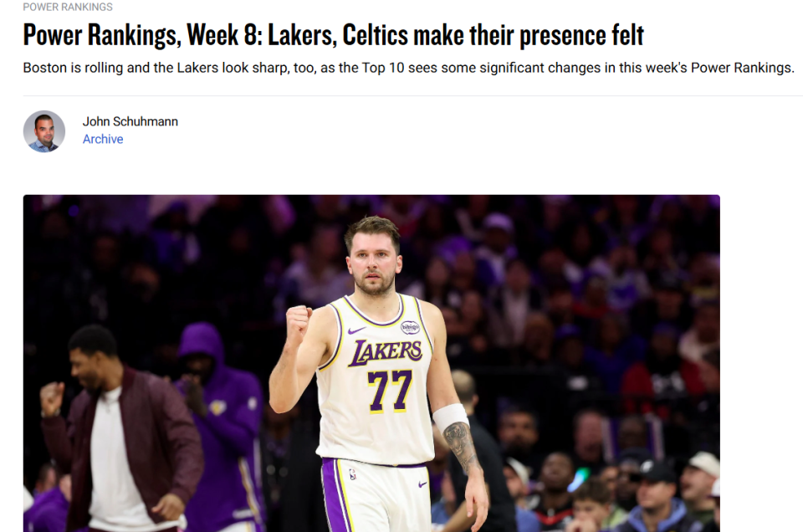Click the POWER RANKINGS category label
Image resolution: width=803 pixels, height=532 pixels.
[x=68, y=7]
